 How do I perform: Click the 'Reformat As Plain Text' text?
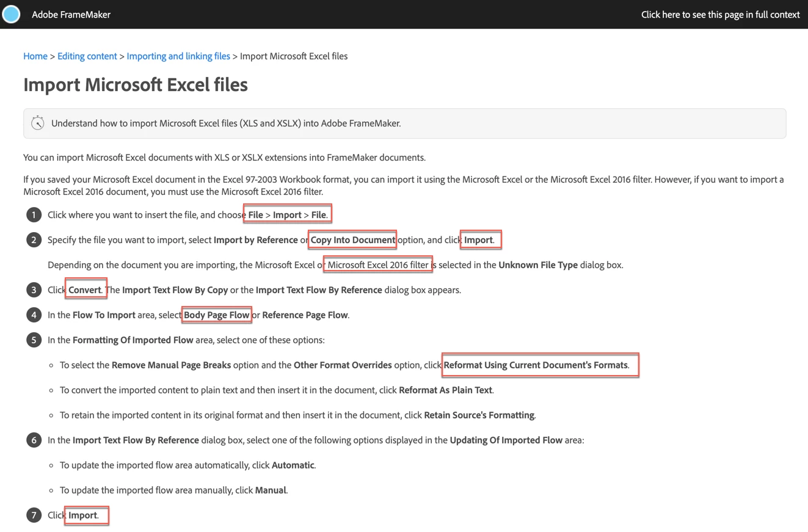pyautogui.click(x=446, y=390)
